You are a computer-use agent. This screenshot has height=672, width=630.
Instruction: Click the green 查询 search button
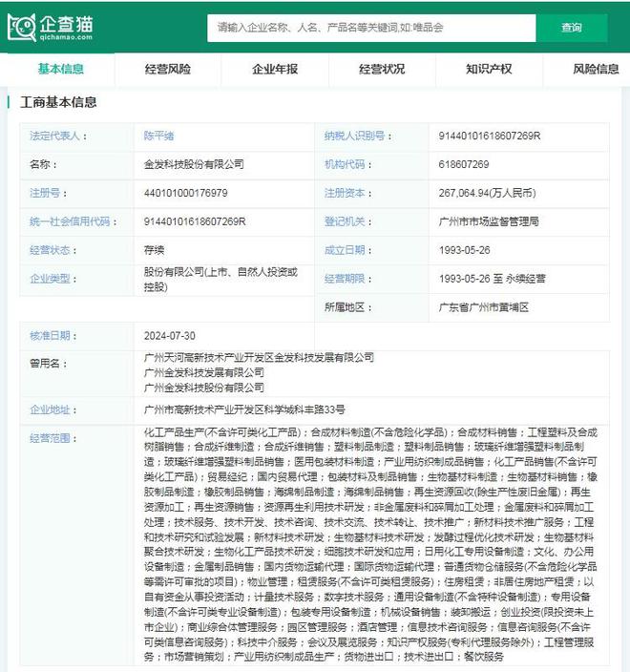[x=571, y=28]
